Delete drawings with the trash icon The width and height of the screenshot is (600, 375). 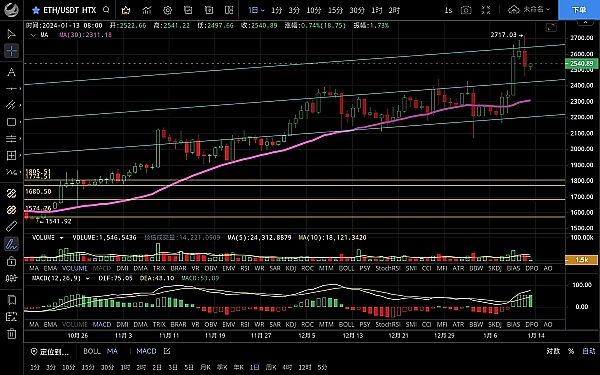11,333
